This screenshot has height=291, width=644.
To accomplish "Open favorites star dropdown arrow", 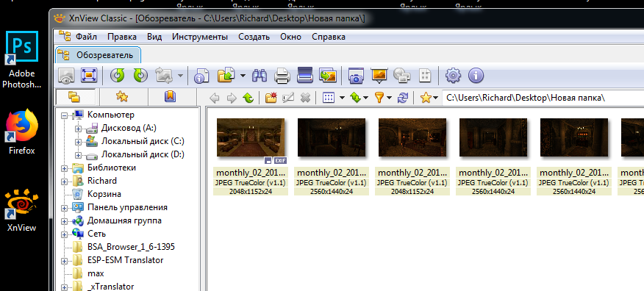I will point(436,98).
